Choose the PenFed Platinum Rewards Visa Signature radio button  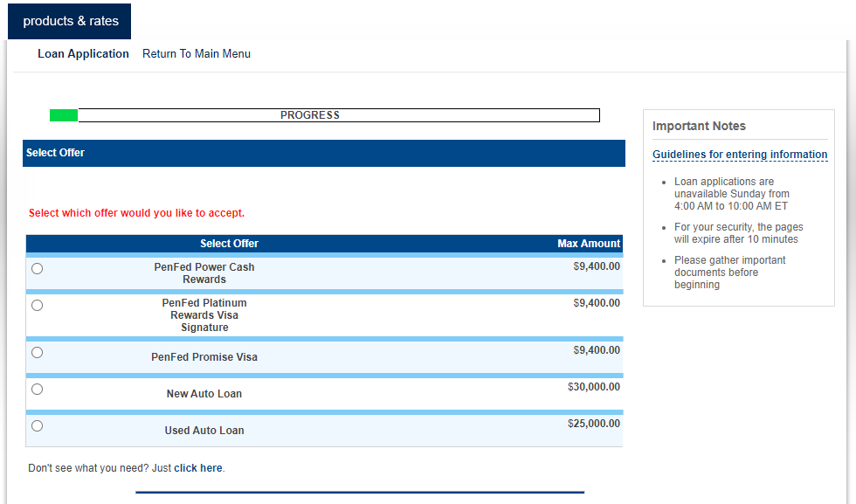[x=37, y=306]
